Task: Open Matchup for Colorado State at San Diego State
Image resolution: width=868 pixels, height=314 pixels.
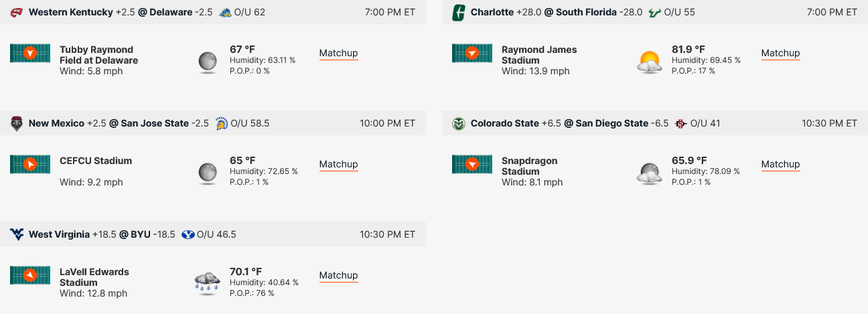Action: point(780,165)
